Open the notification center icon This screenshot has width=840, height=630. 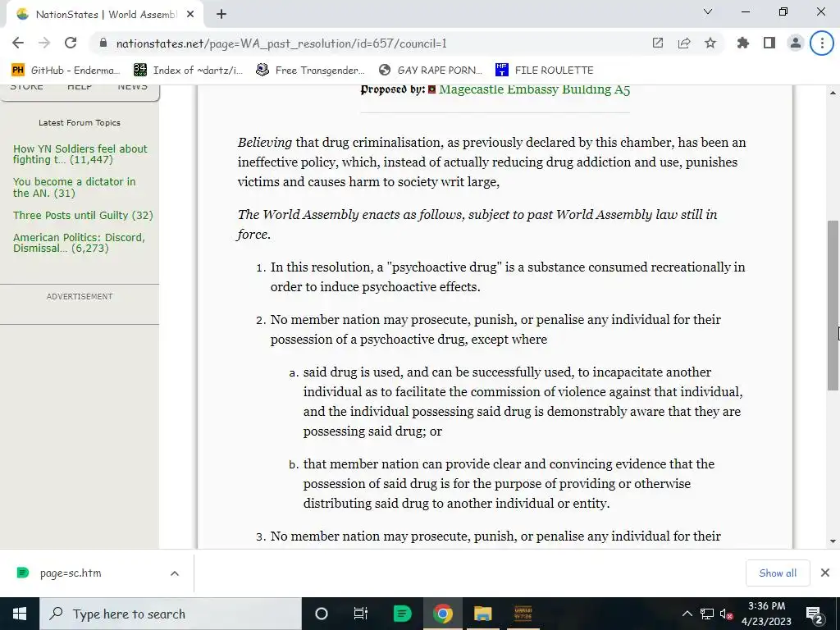click(x=815, y=614)
